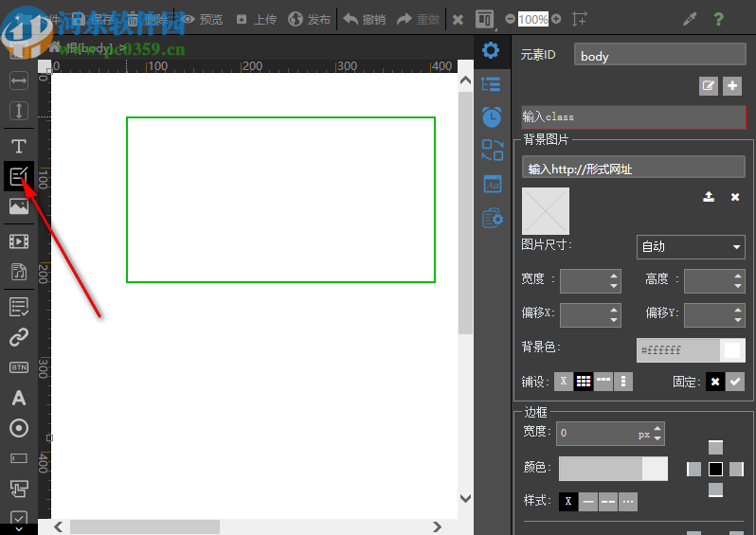Screen dimensions: 756x535
Task: Increase border width with stepper arrow
Action: (x=658, y=429)
